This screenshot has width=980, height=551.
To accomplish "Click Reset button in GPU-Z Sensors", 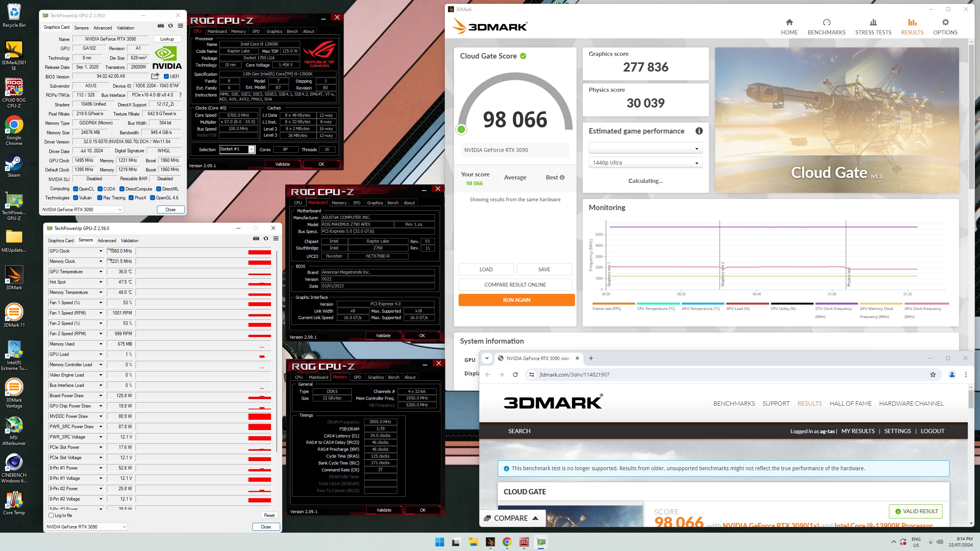I will [269, 515].
